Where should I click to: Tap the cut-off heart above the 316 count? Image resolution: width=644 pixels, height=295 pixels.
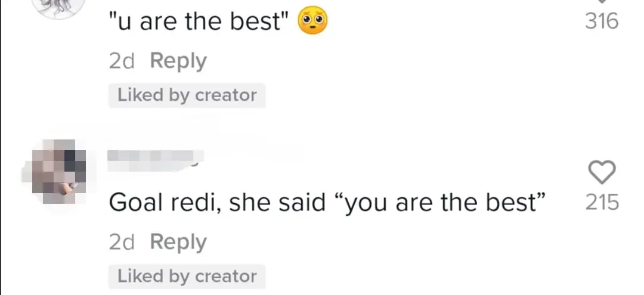coord(601,2)
